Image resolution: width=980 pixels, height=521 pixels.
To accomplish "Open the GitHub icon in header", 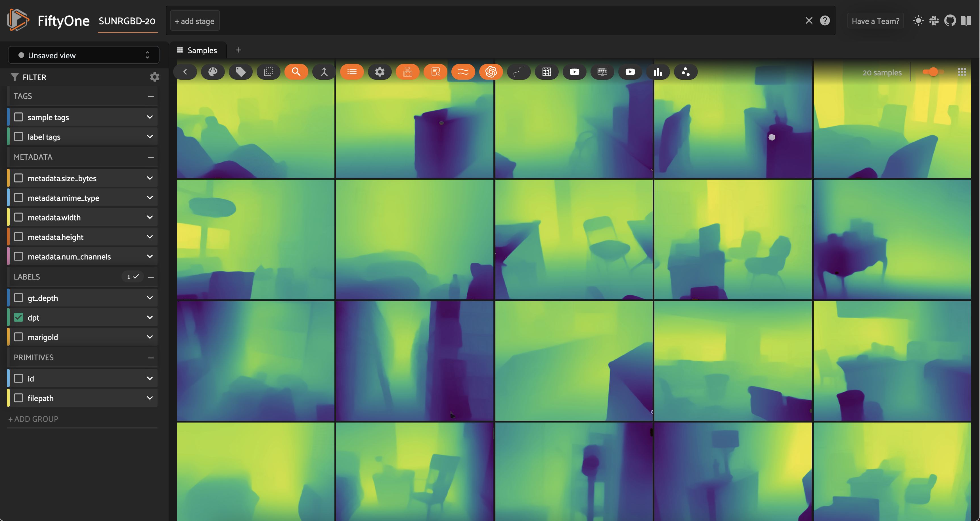I will [x=950, y=20].
